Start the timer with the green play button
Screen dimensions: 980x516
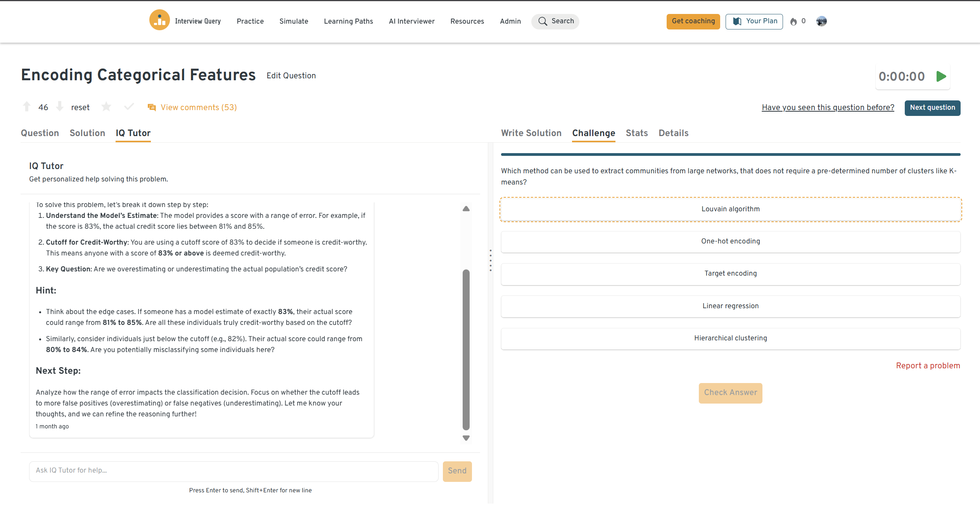(941, 76)
